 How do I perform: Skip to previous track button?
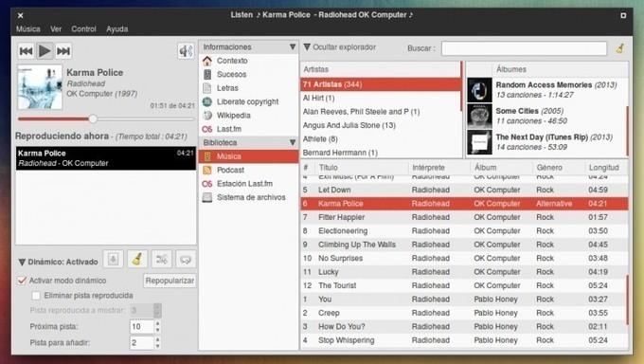[x=26, y=51]
